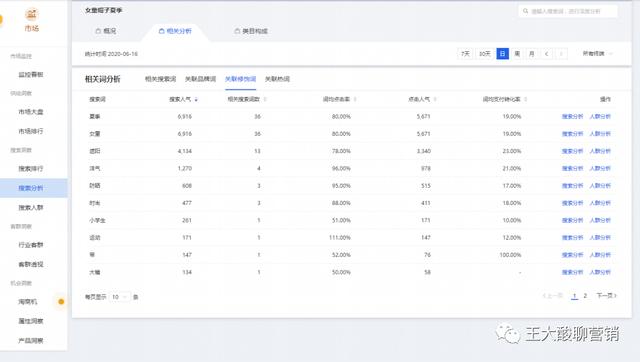Viewport: 640px width, 362px height.
Task: Go to the next date period
Action: coord(561,54)
